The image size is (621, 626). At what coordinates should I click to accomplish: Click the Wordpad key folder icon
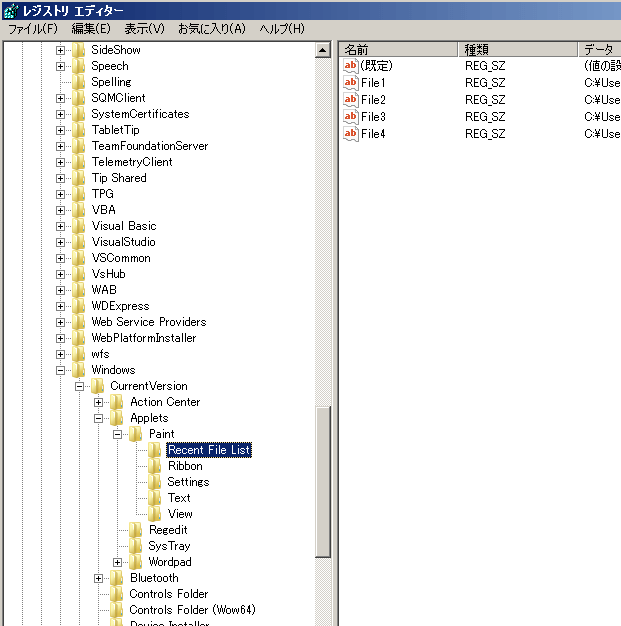pos(136,562)
